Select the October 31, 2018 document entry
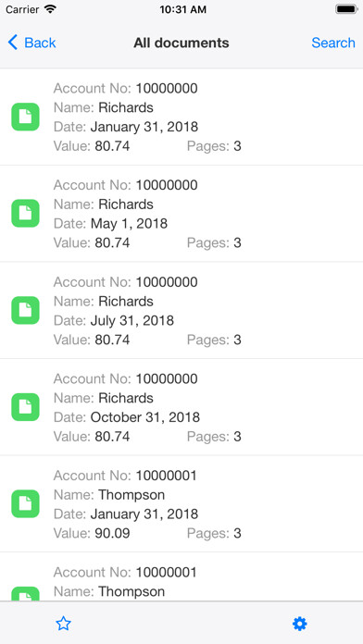The width and height of the screenshot is (363, 644). click(181, 407)
